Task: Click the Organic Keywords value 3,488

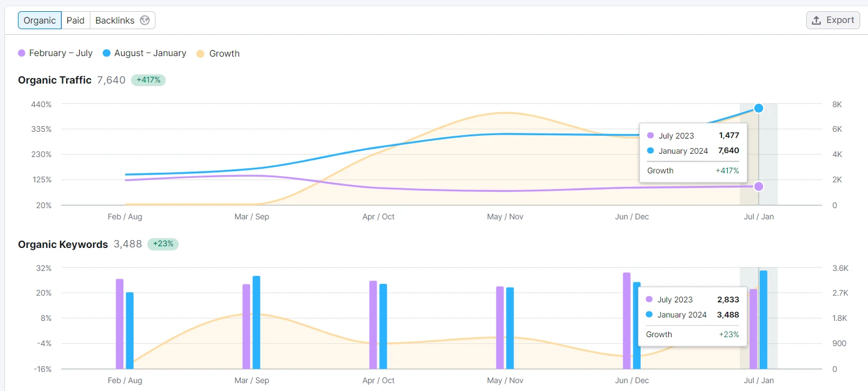Action: tap(128, 245)
